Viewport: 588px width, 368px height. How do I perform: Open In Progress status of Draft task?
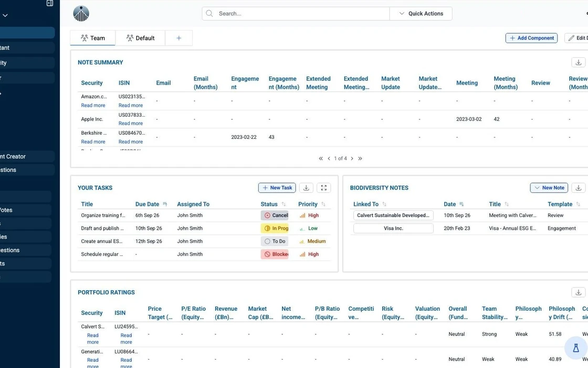click(275, 228)
